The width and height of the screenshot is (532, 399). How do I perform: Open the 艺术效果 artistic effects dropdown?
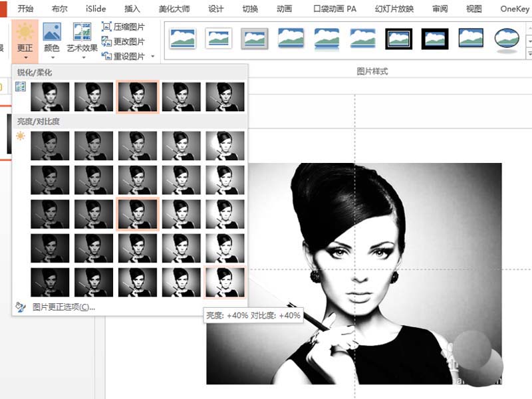click(82, 41)
